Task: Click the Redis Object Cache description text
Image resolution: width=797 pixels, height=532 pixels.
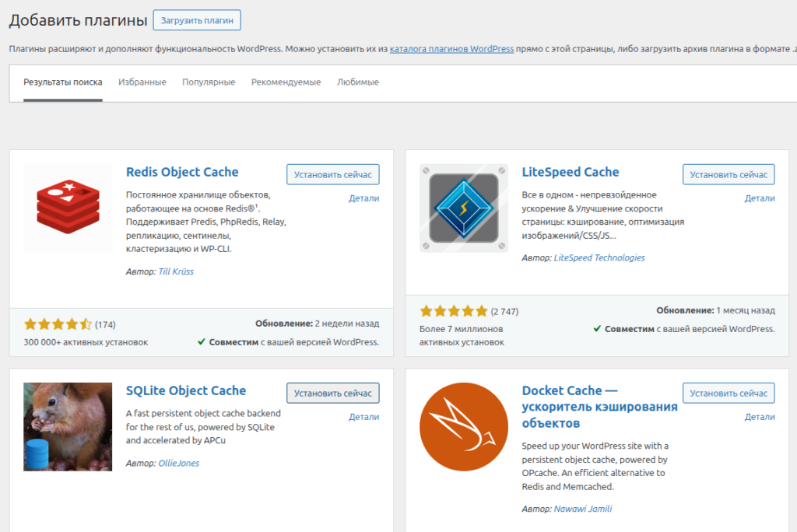Action: (206, 222)
